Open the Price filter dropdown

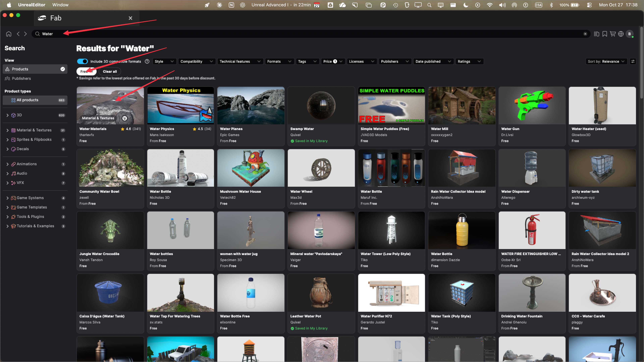pyautogui.click(x=333, y=61)
